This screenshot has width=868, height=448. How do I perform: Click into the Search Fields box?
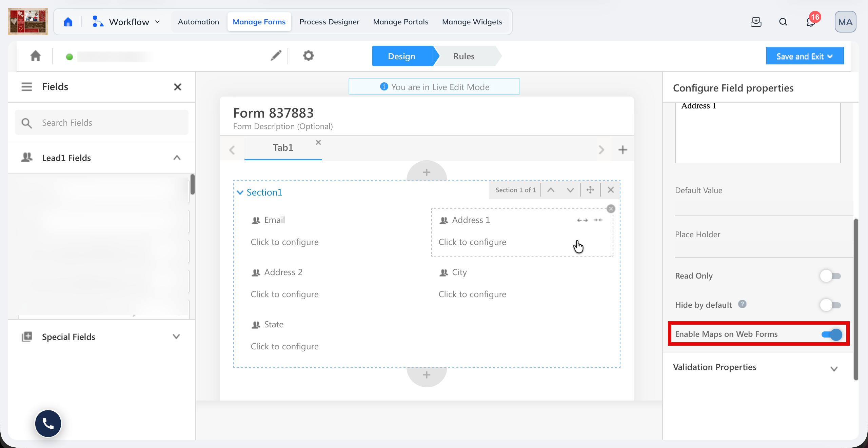(x=102, y=123)
